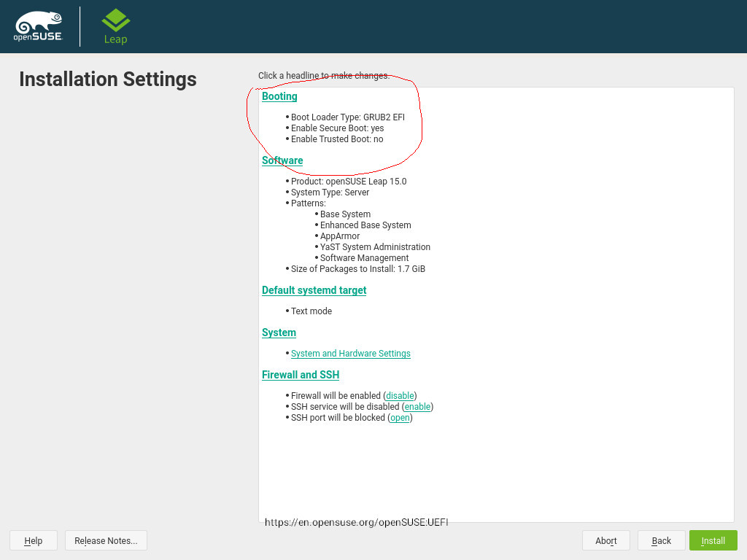Click open link for SSH port
Image resolution: width=747 pixels, height=560 pixels.
point(400,418)
